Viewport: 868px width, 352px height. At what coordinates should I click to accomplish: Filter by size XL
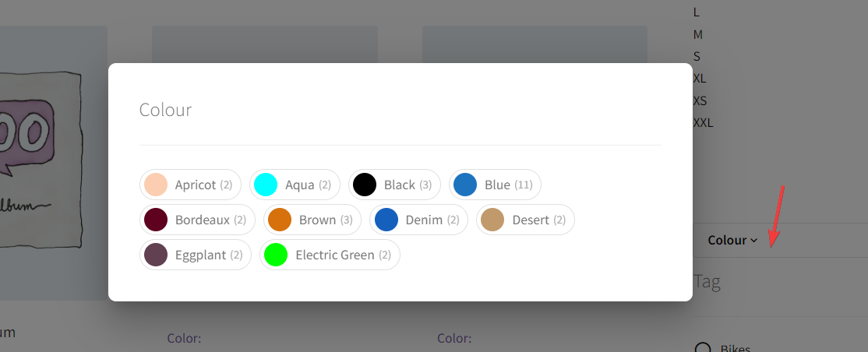700,79
